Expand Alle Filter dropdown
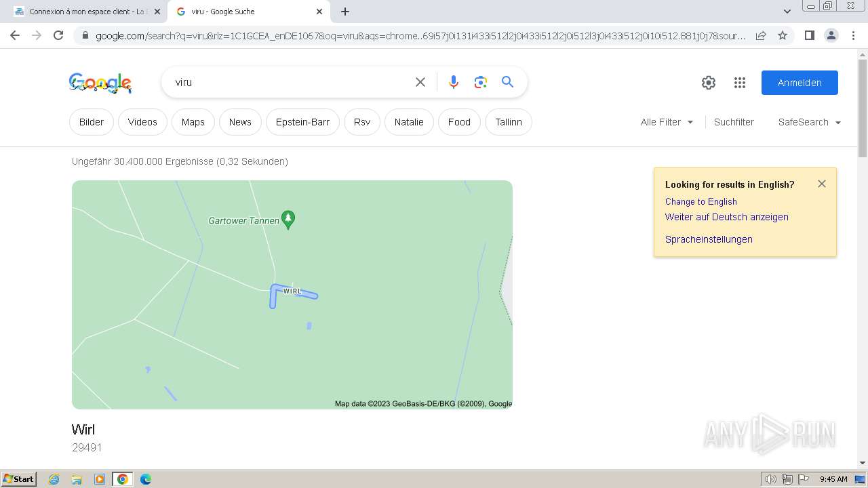This screenshot has height=488, width=868. (667, 122)
